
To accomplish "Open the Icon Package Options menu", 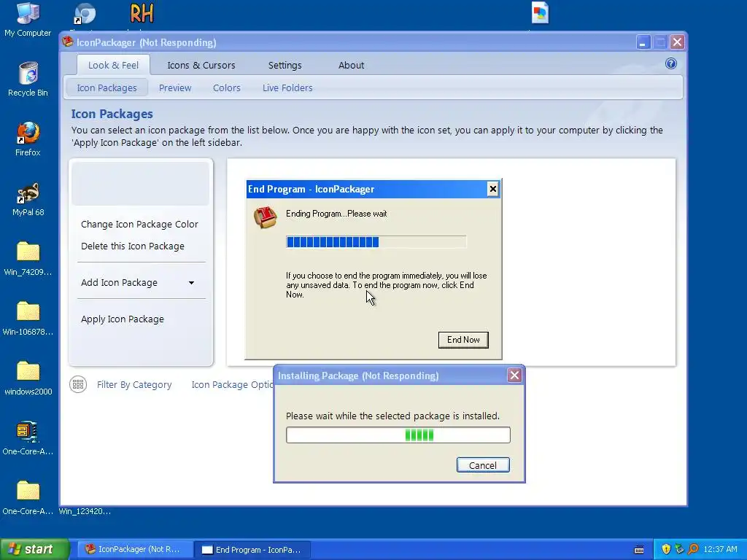I will coord(232,385).
